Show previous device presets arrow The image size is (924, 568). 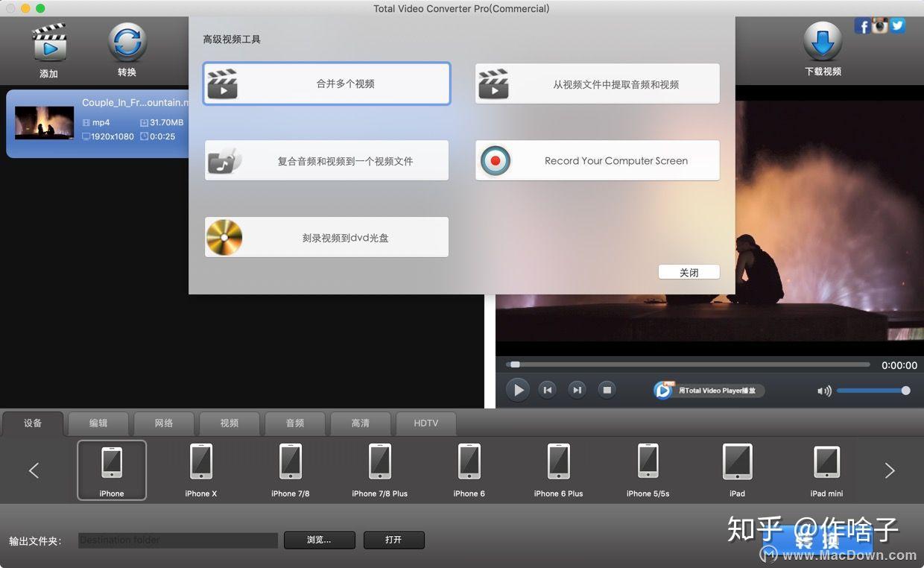[x=34, y=470]
